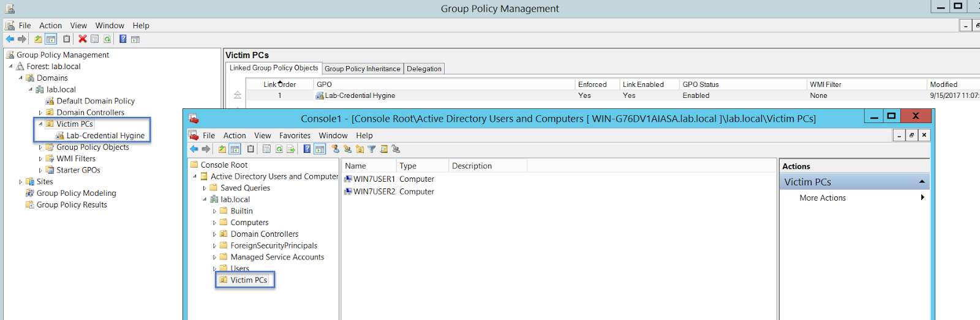Toggle console tree icon in Console1 toolbar
Image resolution: width=980 pixels, height=320 pixels.
[x=235, y=149]
